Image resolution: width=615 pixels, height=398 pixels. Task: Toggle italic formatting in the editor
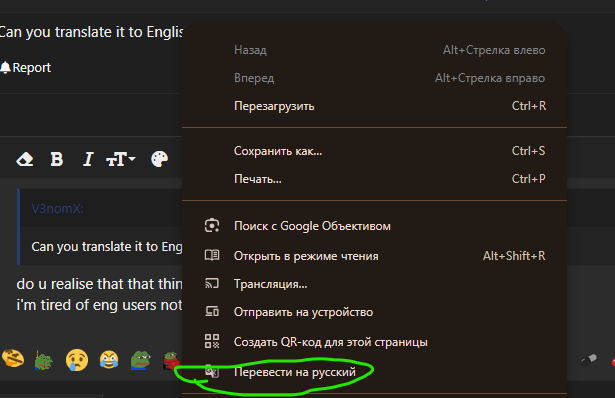tap(88, 159)
